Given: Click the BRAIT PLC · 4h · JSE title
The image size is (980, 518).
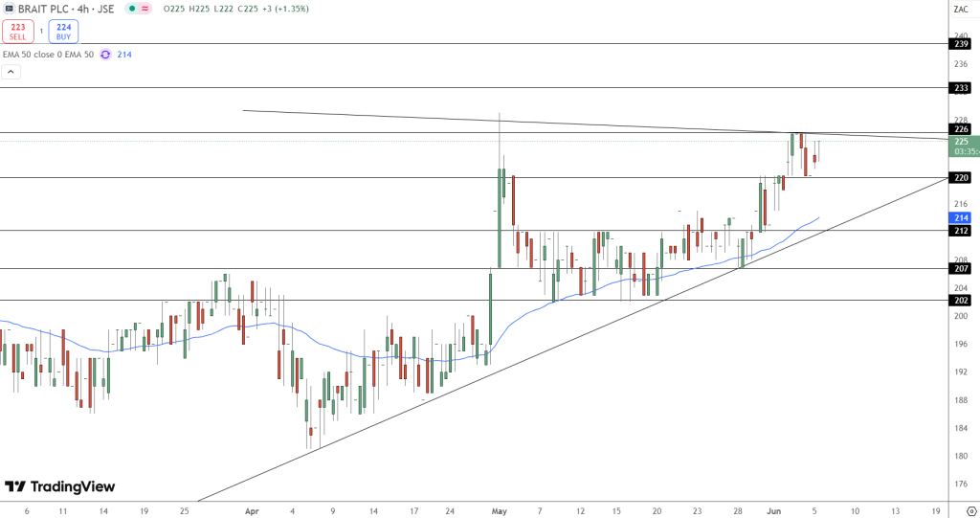Looking at the screenshot, I should click(66, 9).
